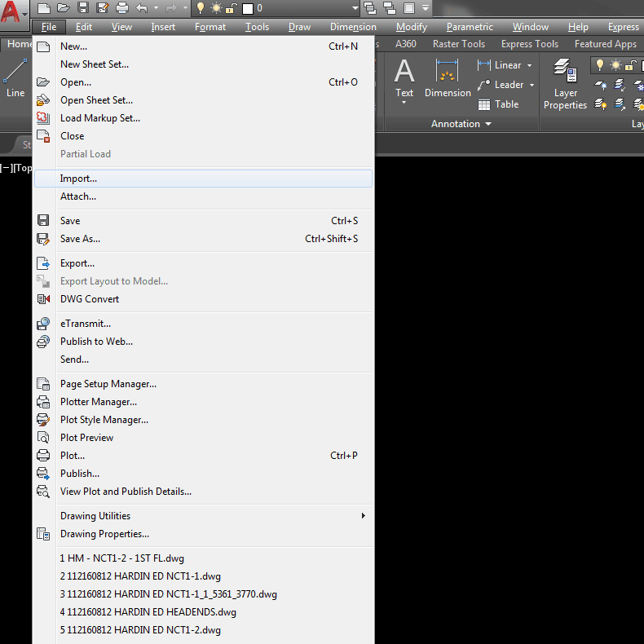Open the Format menu
The height and width of the screenshot is (644, 644).
point(210,27)
